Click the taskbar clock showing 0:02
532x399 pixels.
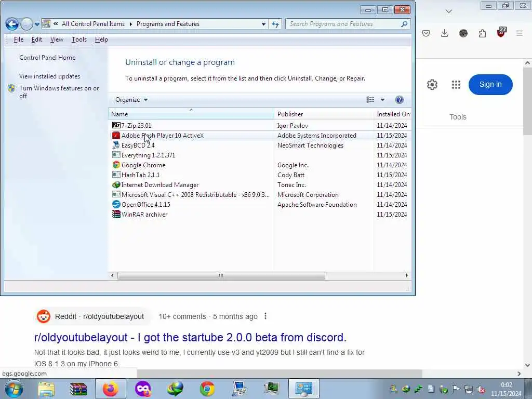click(506, 389)
